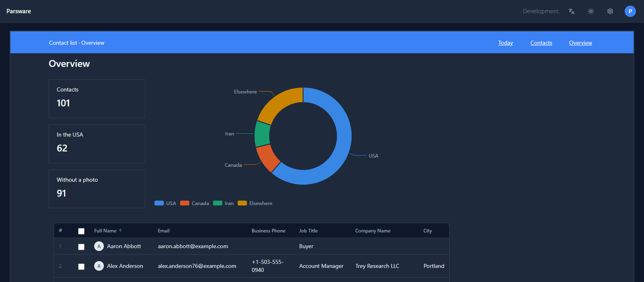The width and height of the screenshot is (644, 282).
Task: Toggle the Canada legend swatch
Action: pos(185,203)
